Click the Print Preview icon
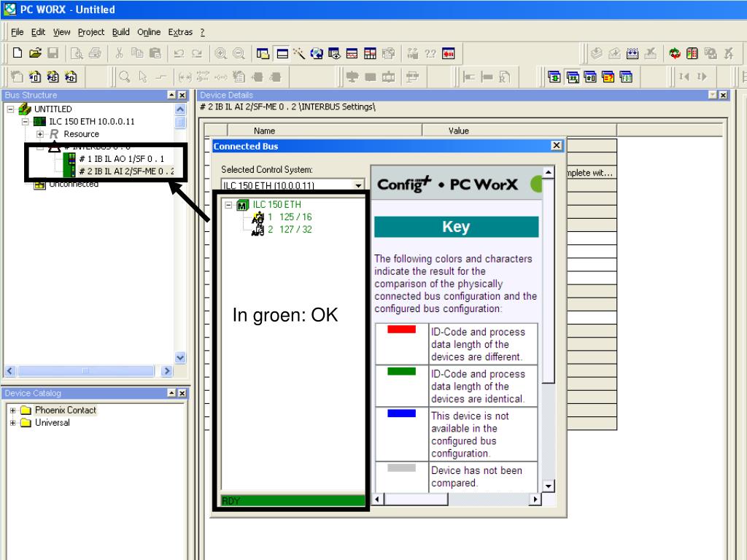 (77, 52)
